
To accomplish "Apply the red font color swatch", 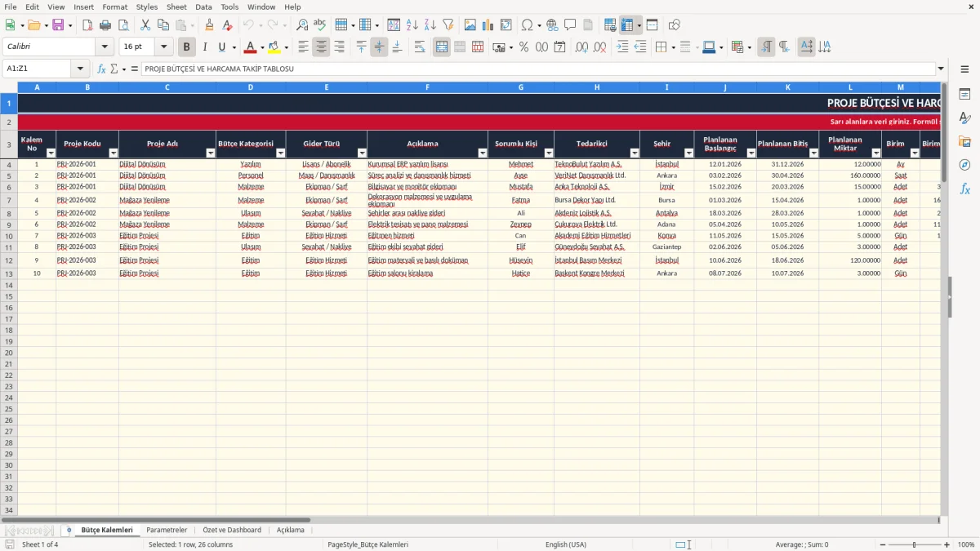I will (x=251, y=47).
